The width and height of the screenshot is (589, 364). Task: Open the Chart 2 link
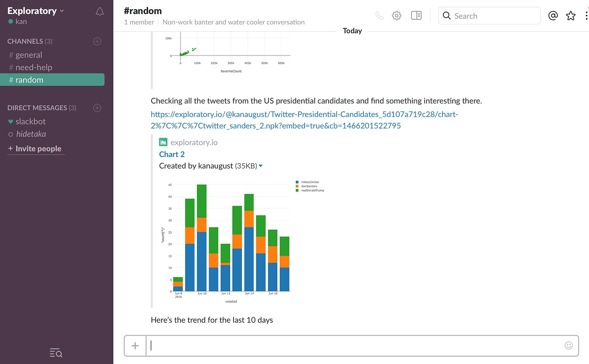pyautogui.click(x=172, y=154)
